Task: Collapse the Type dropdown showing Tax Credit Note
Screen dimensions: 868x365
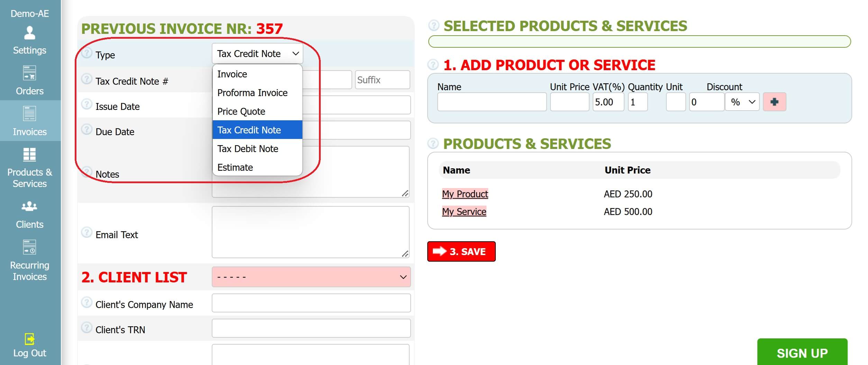Action: click(x=257, y=54)
